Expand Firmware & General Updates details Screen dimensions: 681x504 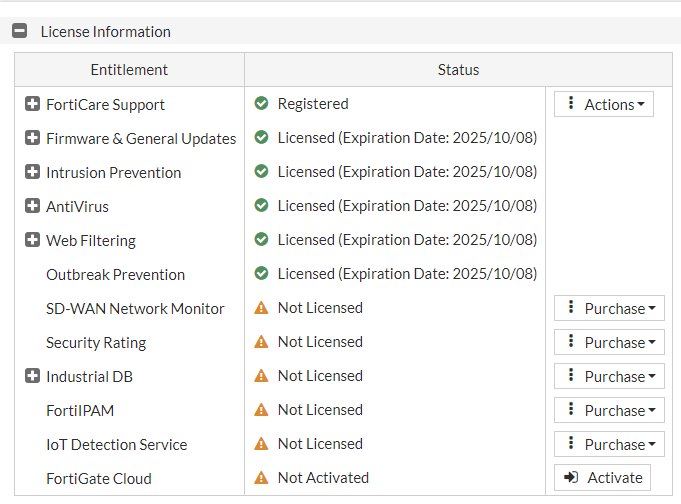click(x=32, y=139)
